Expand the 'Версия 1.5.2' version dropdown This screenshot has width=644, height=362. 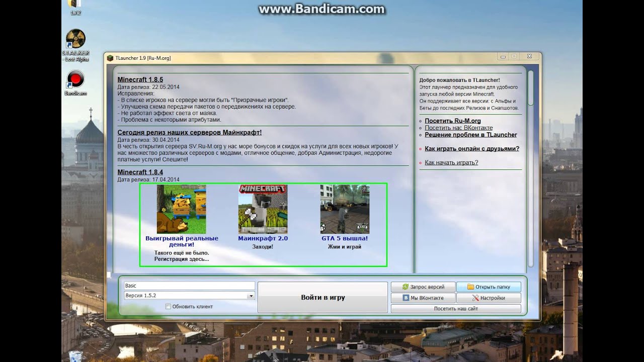251,296
